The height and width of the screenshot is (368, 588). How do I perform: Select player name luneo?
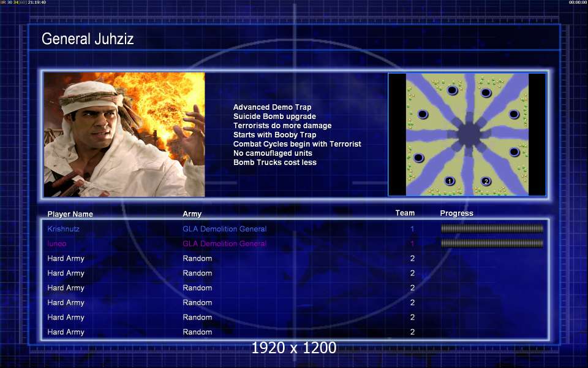56,243
